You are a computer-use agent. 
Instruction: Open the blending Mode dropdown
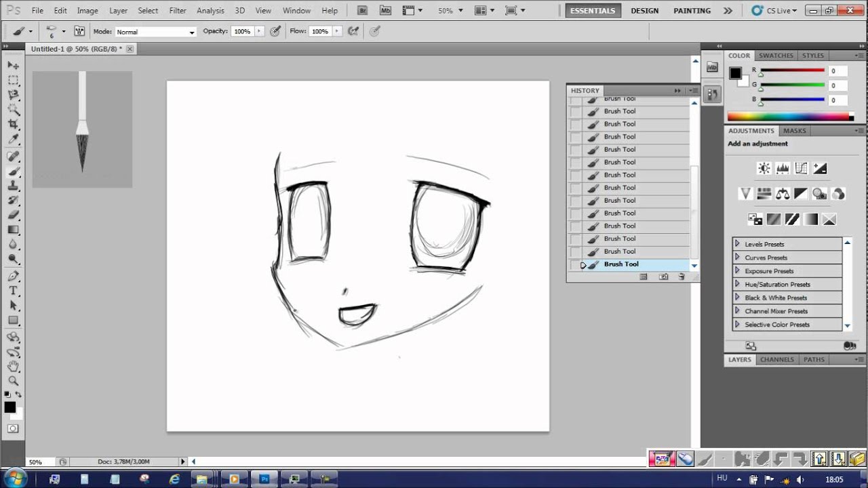tap(155, 32)
